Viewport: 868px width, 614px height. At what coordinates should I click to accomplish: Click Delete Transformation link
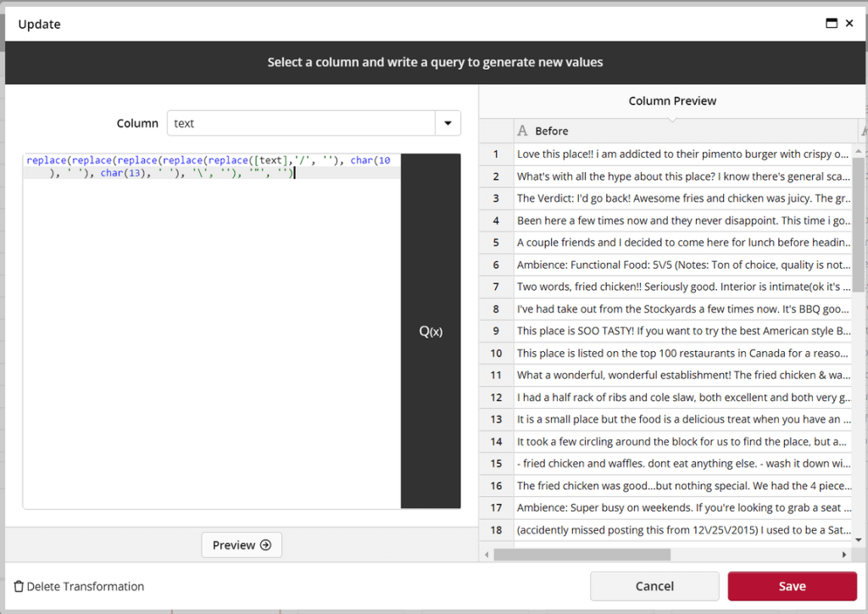[x=79, y=586]
